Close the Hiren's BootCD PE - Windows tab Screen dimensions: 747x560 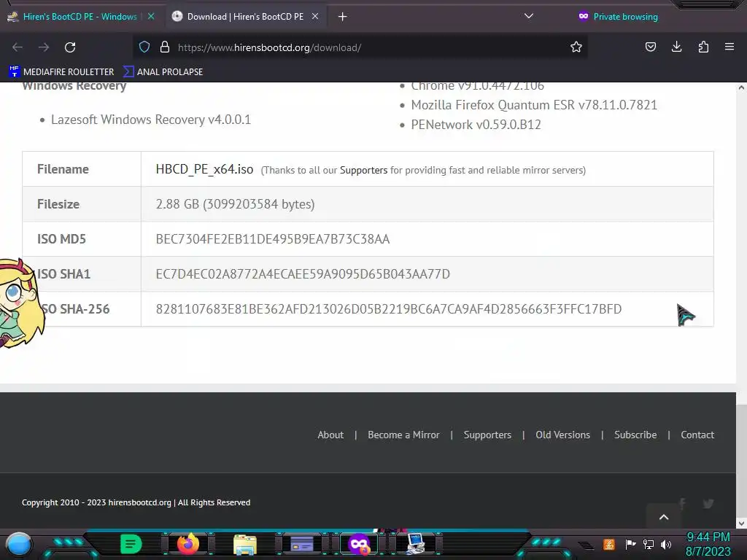151,16
